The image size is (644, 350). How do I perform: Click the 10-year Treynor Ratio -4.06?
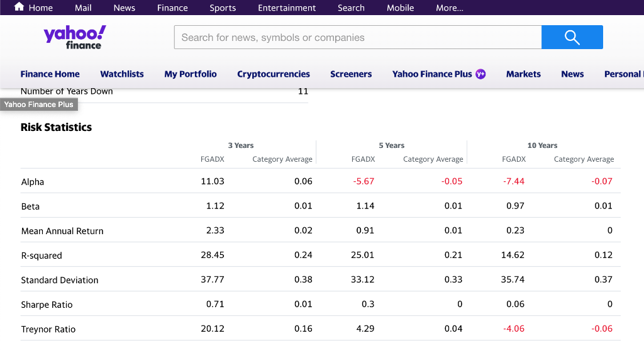point(514,329)
